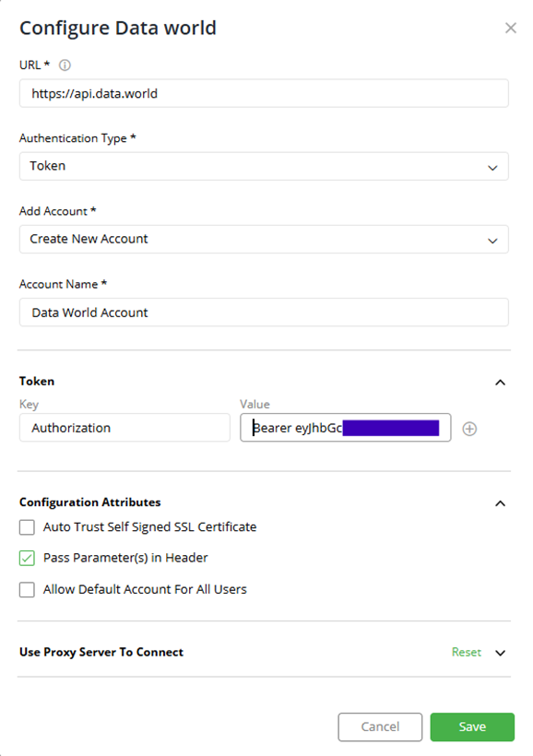Screen dimensions: 533x756
Task: Save the Data world configuration
Action: (472, 726)
